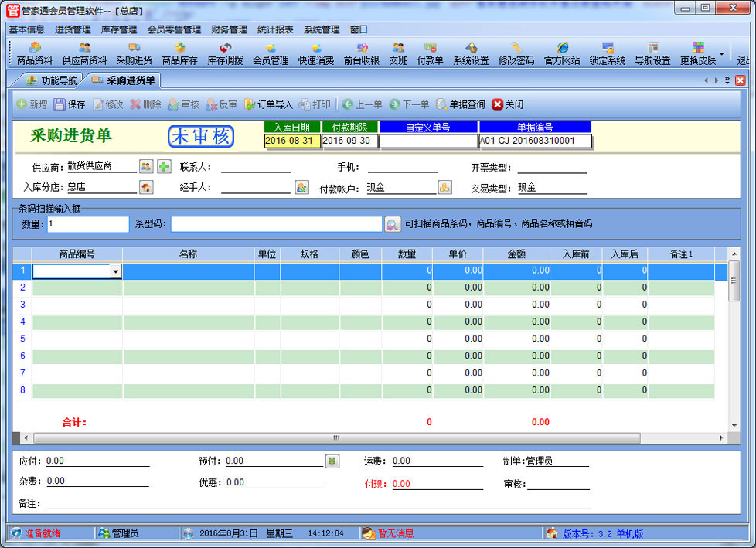Expand the 商品编号 dropdown in row 1

click(x=115, y=271)
